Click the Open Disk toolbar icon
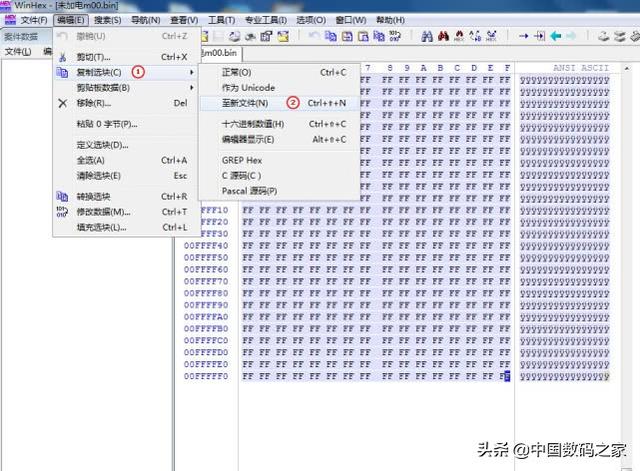This screenshot has width=640, height=471. coord(604,36)
